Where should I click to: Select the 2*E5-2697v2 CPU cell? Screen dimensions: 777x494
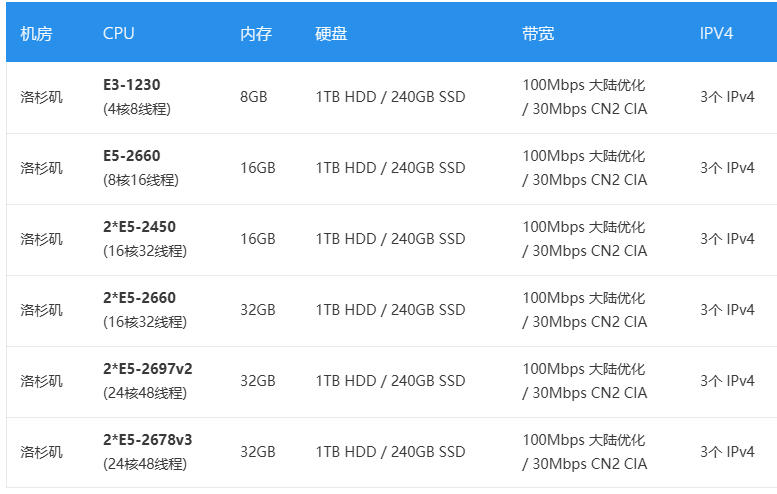click(148, 381)
